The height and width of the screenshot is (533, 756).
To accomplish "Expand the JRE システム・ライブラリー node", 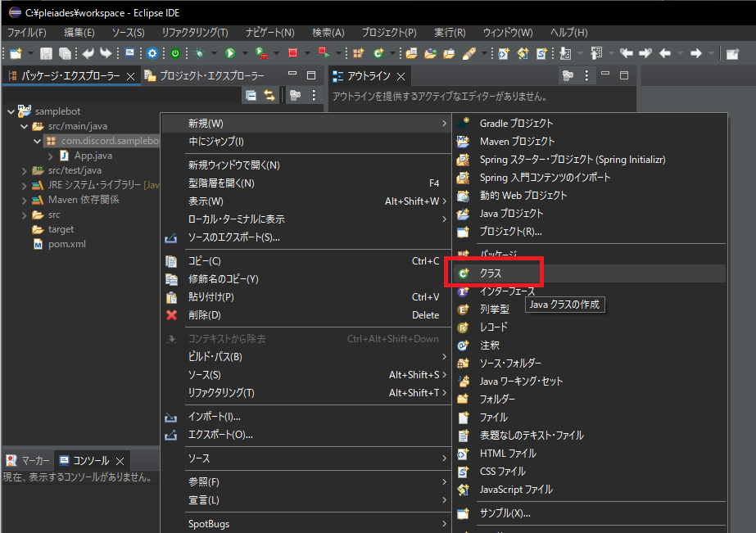I will tap(24, 185).
